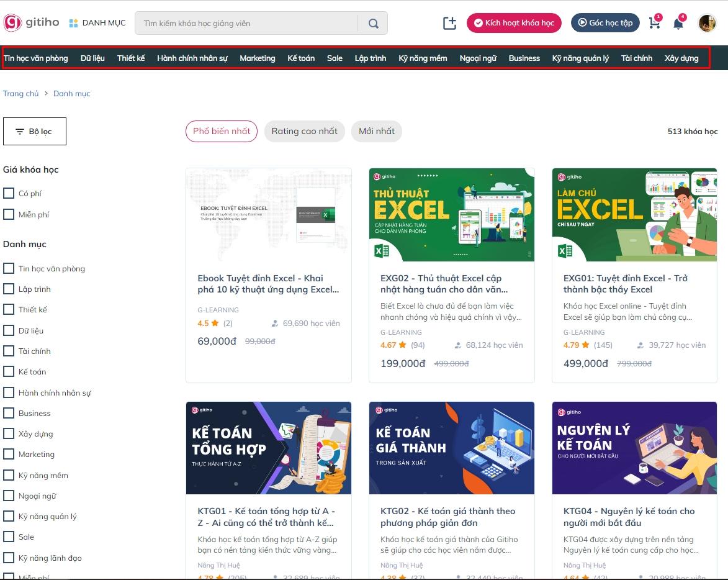Check Tài chính category checkbox
The image size is (728, 580).
click(x=9, y=351)
